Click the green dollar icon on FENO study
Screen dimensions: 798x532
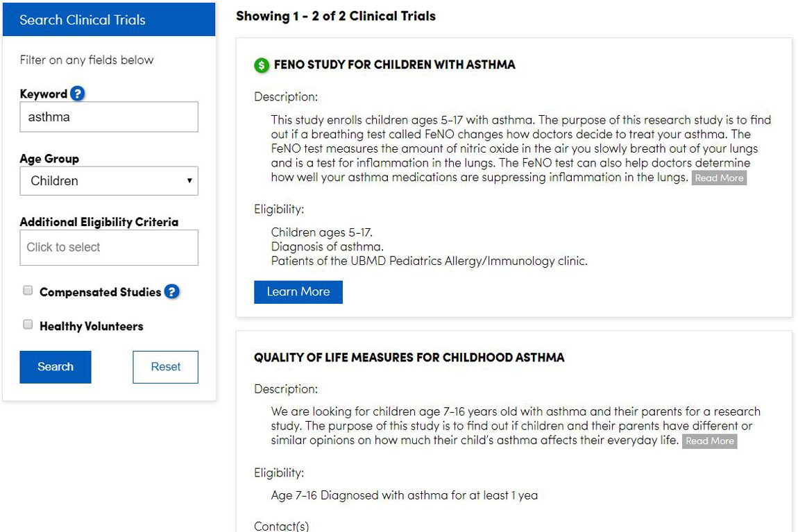pyautogui.click(x=262, y=65)
